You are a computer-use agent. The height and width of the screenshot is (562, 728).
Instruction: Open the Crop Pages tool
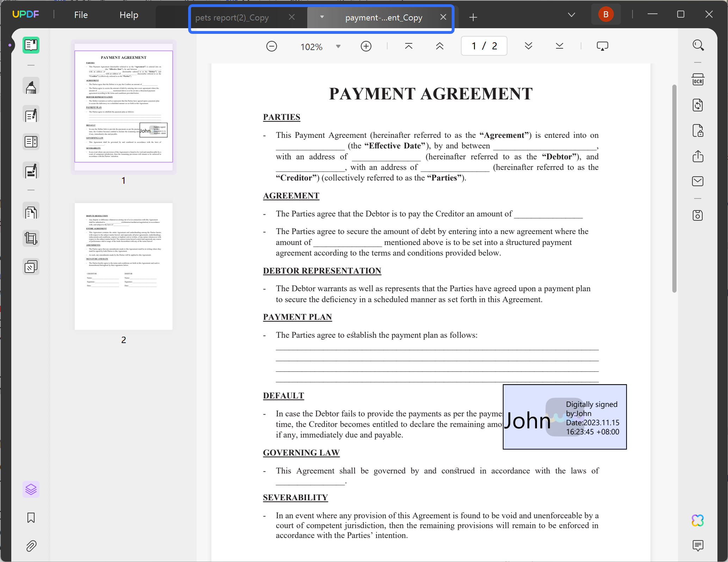coord(31,238)
